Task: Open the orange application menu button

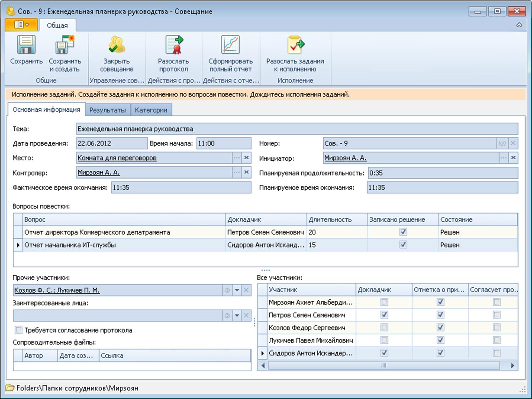Action: pyautogui.click(x=21, y=25)
